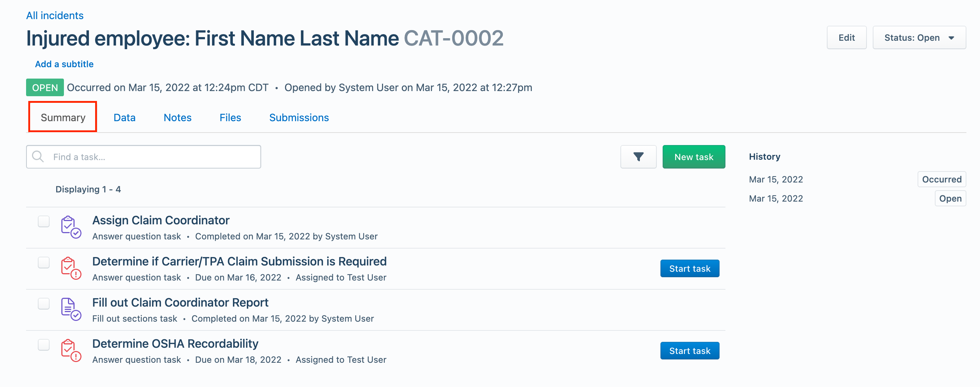Start the Determine OSHA Recordability task
Image resolution: width=980 pixels, height=387 pixels.
coord(689,351)
